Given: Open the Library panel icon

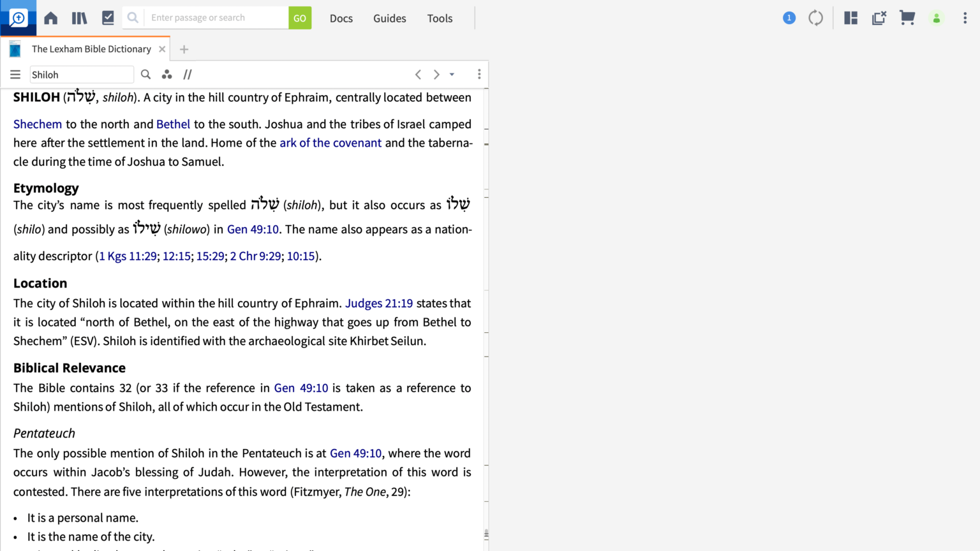Looking at the screenshot, I should [79, 18].
